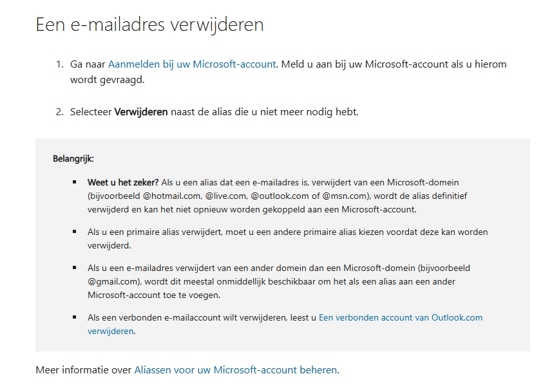
Task: Click the '@gmail.com)' text in third bullet
Action: coord(115,282)
